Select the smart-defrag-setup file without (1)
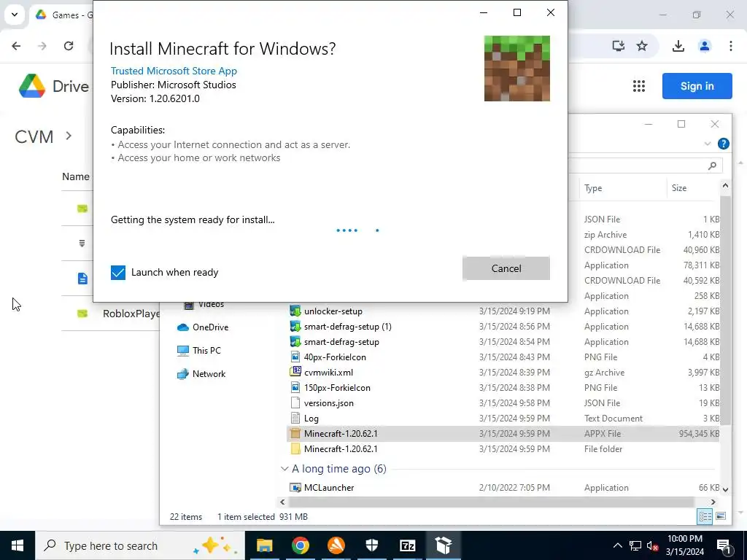The image size is (747, 560). coord(504,342)
